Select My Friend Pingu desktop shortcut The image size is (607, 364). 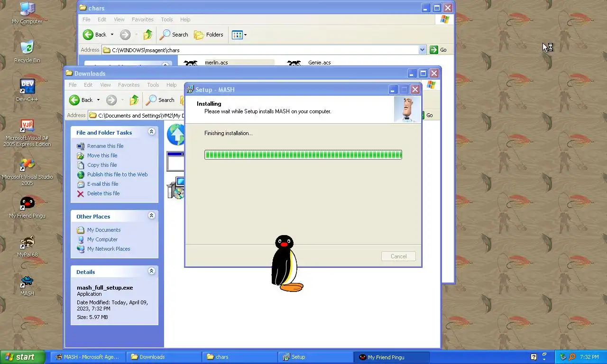[27, 207]
